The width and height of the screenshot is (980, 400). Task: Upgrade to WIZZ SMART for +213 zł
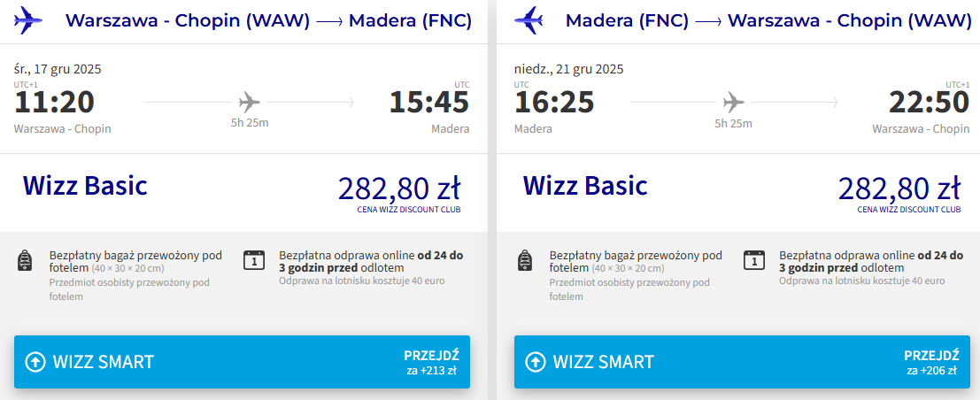click(x=242, y=362)
